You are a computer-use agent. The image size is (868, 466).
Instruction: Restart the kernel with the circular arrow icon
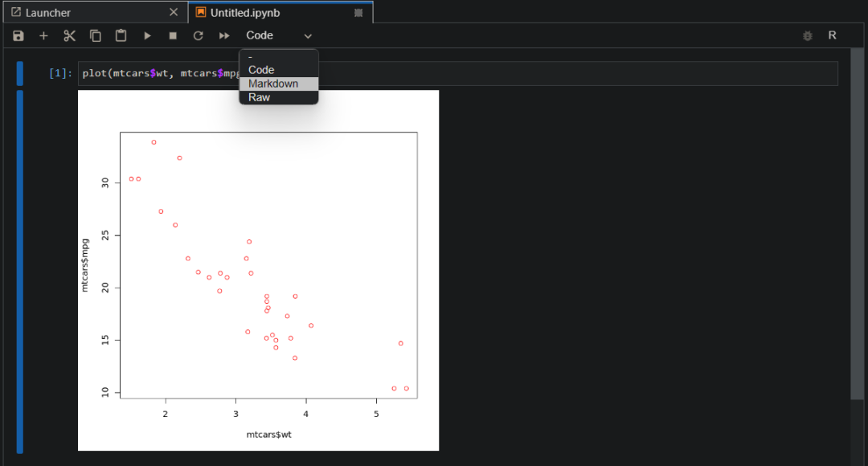click(199, 36)
